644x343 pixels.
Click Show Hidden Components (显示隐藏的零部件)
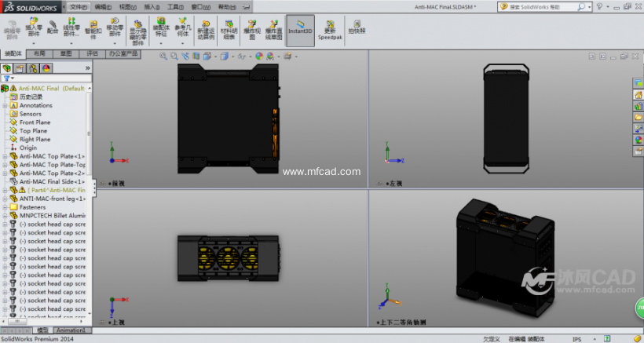coord(138,32)
